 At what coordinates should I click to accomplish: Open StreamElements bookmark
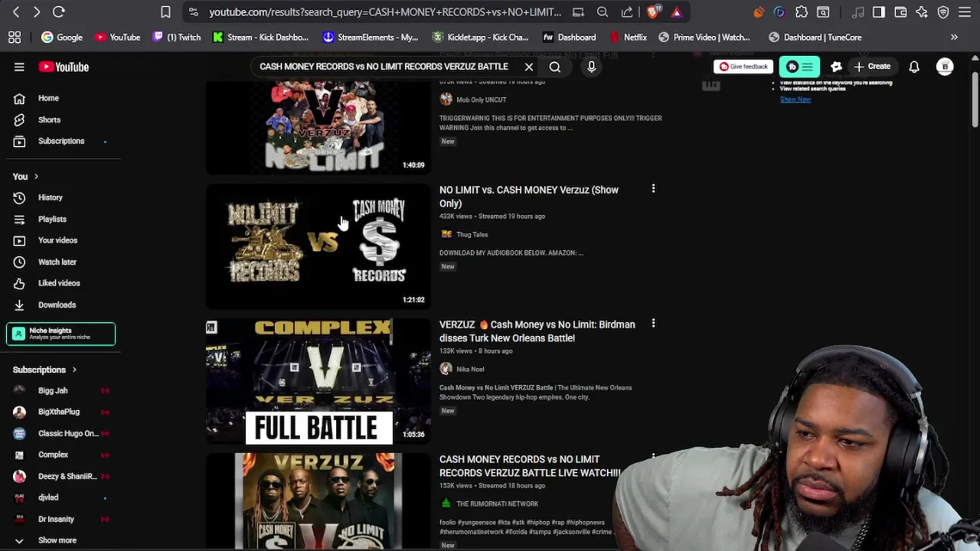[x=371, y=37]
